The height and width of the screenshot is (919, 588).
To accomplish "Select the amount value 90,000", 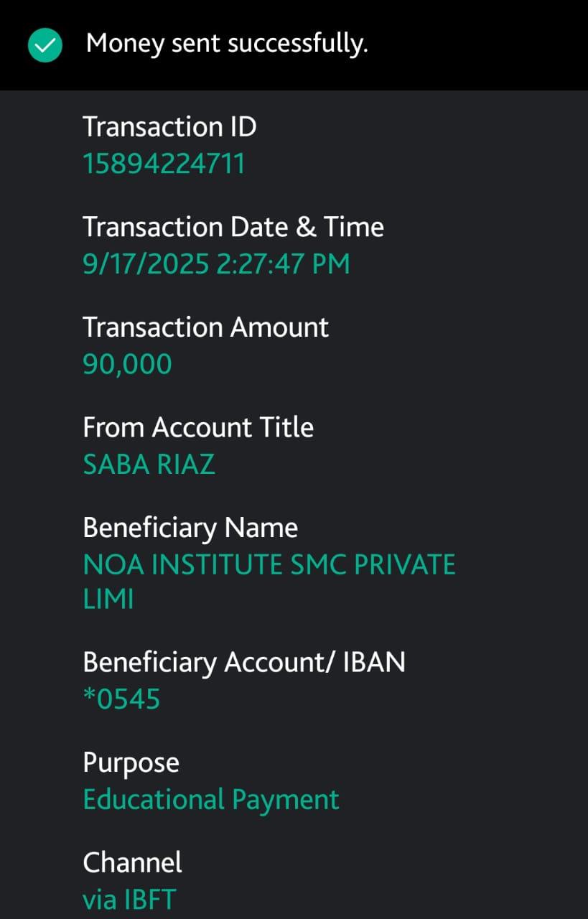I will (x=127, y=364).
